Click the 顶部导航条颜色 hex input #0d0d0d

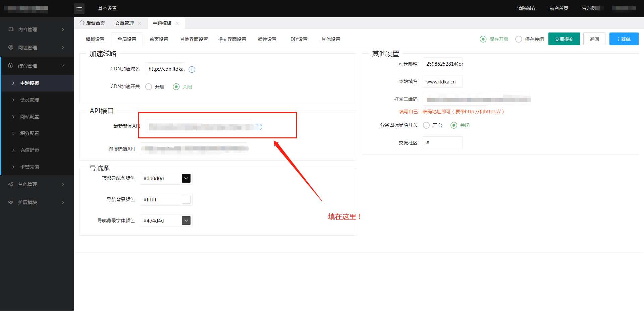(160, 178)
